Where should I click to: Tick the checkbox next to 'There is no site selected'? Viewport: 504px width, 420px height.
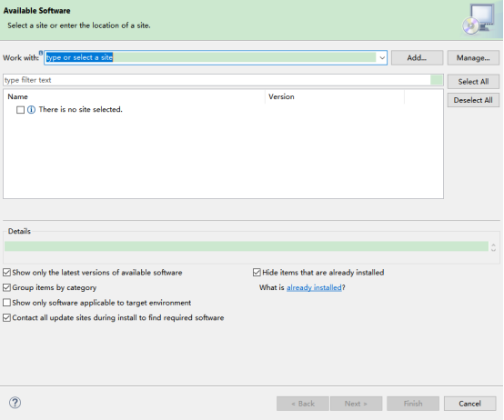click(20, 110)
